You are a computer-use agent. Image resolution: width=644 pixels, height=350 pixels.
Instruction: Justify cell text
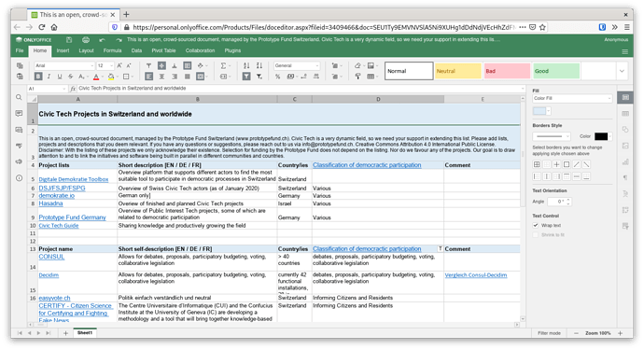pos(188,77)
